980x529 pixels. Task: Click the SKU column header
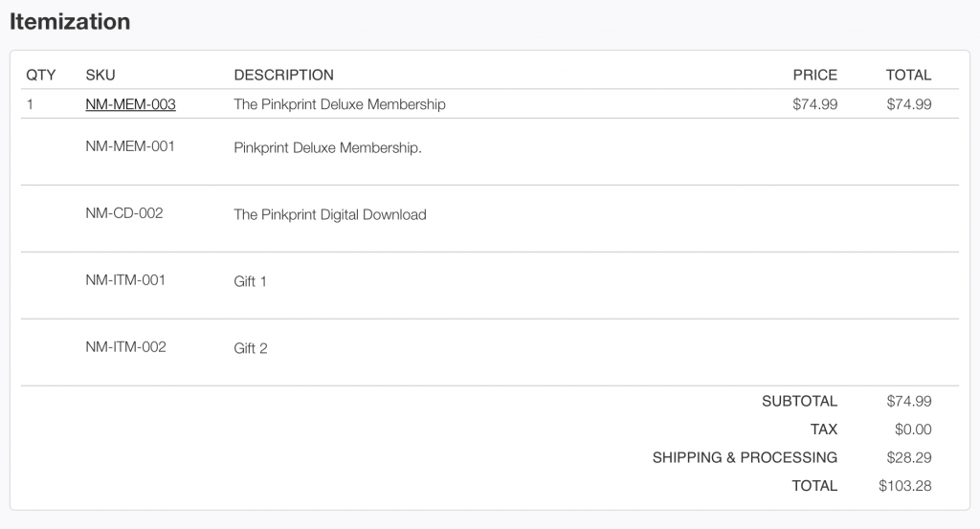coord(100,75)
